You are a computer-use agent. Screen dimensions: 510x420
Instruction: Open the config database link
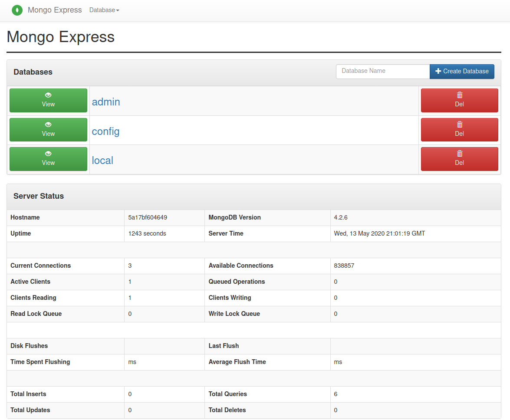click(105, 131)
